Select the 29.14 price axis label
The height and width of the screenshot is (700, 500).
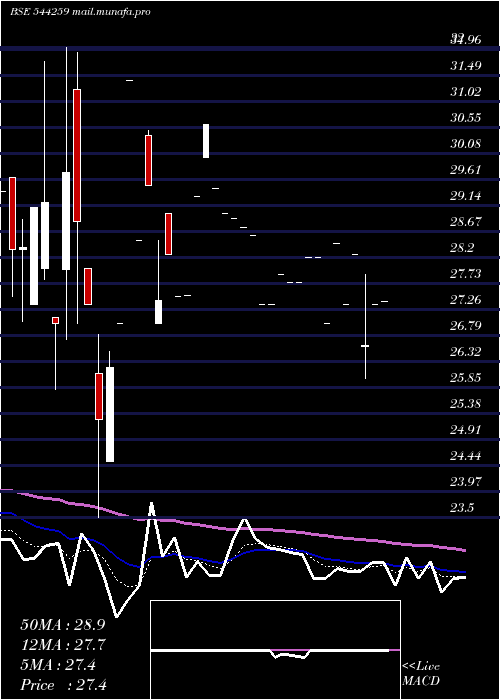coord(466,196)
